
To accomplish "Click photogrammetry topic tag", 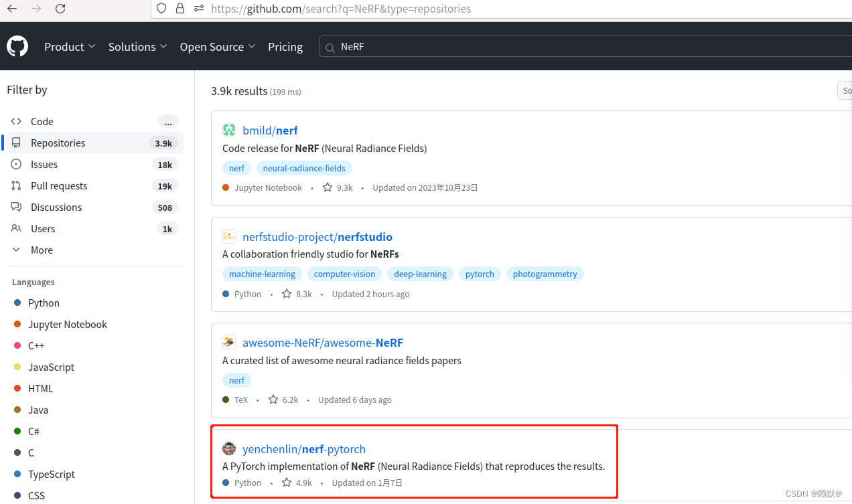I will click(x=545, y=274).
